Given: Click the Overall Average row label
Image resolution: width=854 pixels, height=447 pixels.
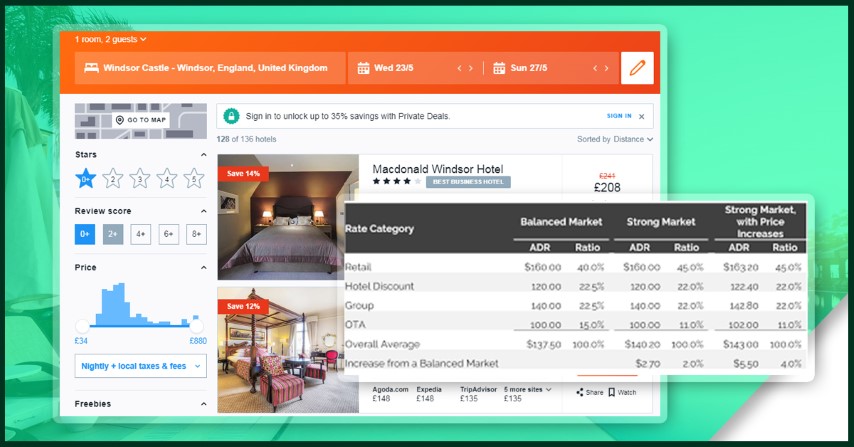Looking at the screenshot, I should [x=382, y=344].
